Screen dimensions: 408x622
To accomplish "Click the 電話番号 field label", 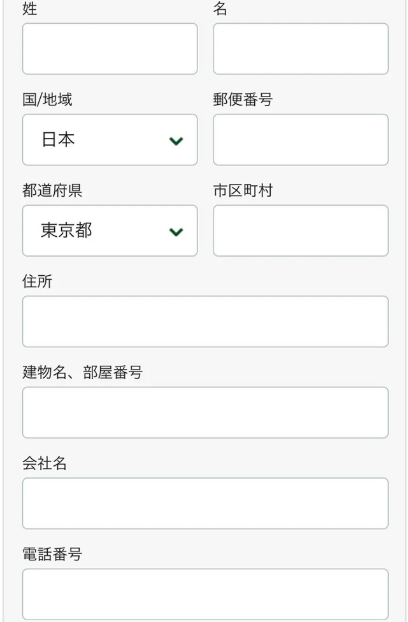I will click(x=52, y=554).
